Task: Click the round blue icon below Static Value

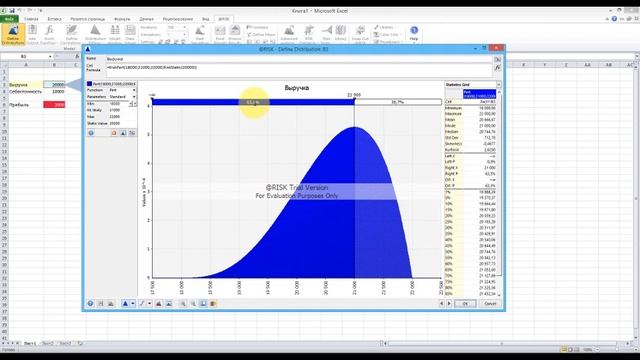Action: pyautogui.click(x=91, y=133)
